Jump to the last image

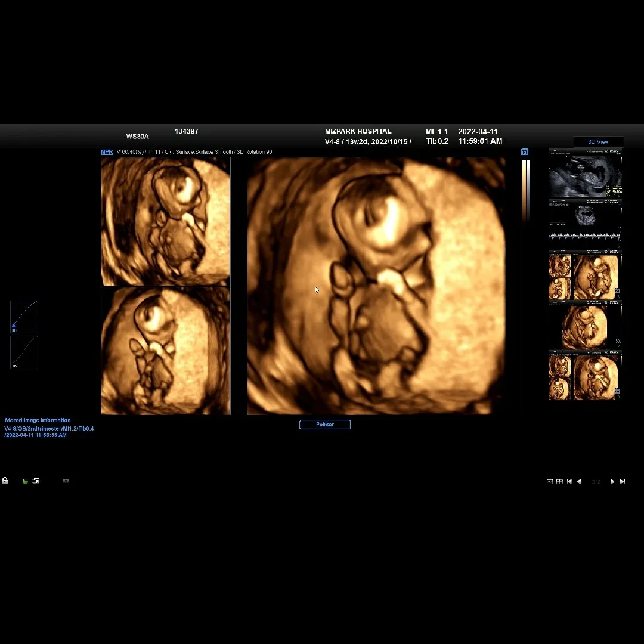pos(622,481)
